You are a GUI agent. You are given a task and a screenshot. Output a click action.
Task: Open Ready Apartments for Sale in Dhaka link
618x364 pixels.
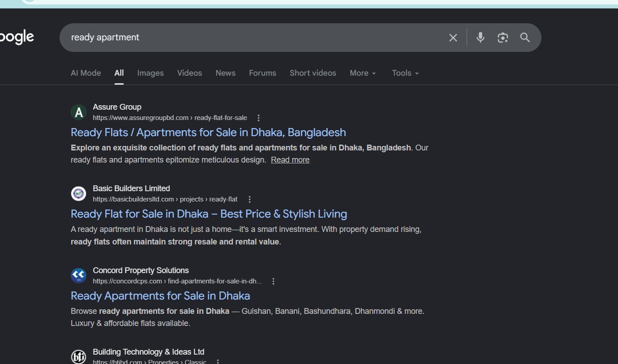tap(160, 296)
